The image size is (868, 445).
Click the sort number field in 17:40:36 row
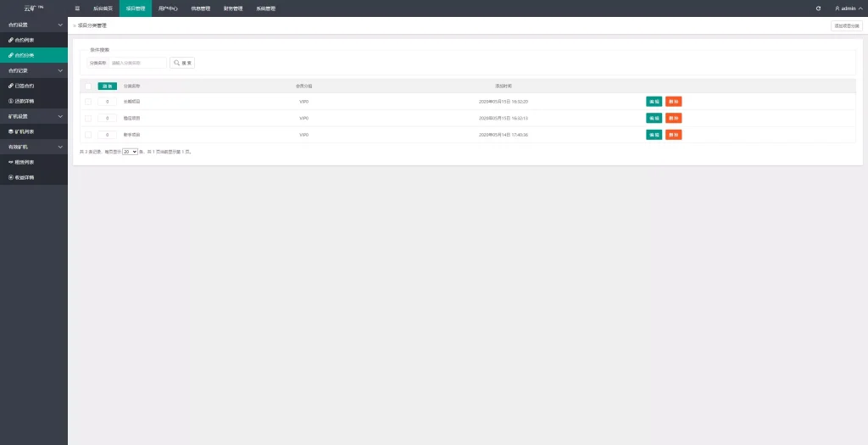coord(108,135)
